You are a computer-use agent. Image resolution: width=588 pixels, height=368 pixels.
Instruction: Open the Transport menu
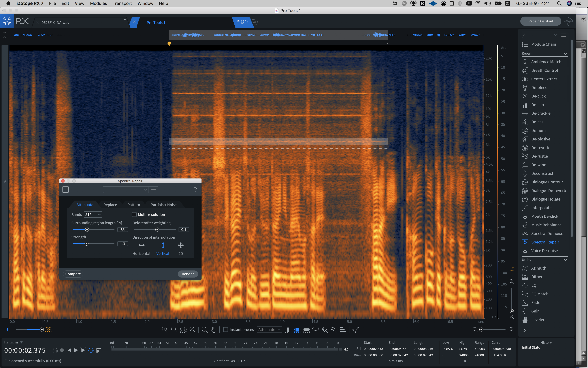[122, 3]
